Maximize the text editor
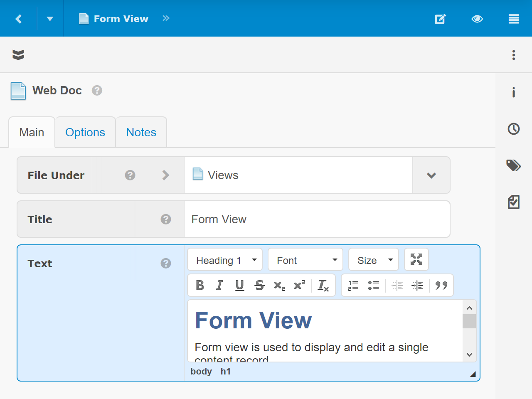The width and height of the screenshot is (532, 399). [x=416, y=259]
